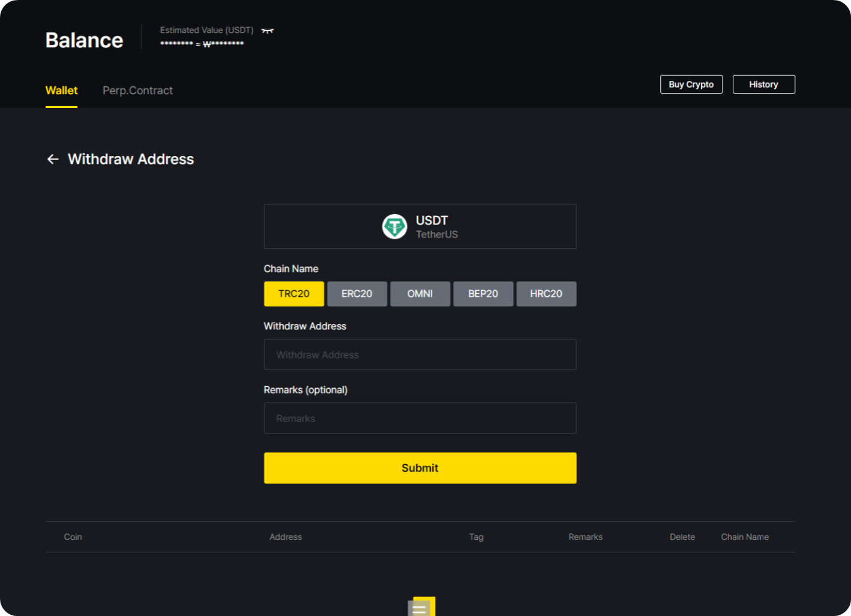Toggle the hide balance eye icon
The width and height of the screenshot is (851, 616).
[x=268, y=31]
